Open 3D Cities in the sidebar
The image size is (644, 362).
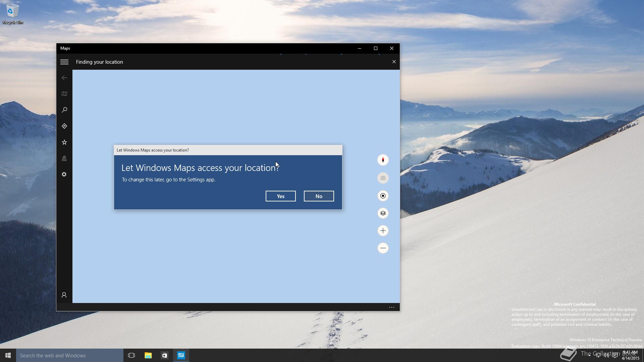tap(64, 158)
